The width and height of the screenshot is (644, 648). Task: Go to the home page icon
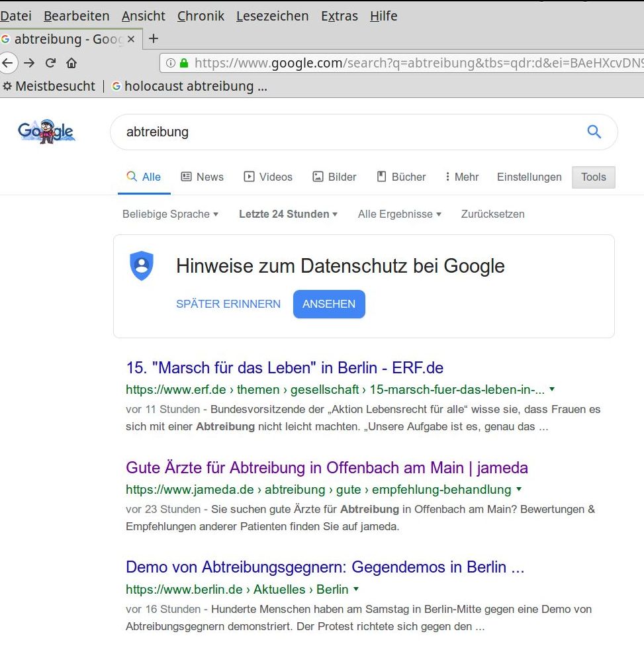pyautogui.click(x=71, y=63)
